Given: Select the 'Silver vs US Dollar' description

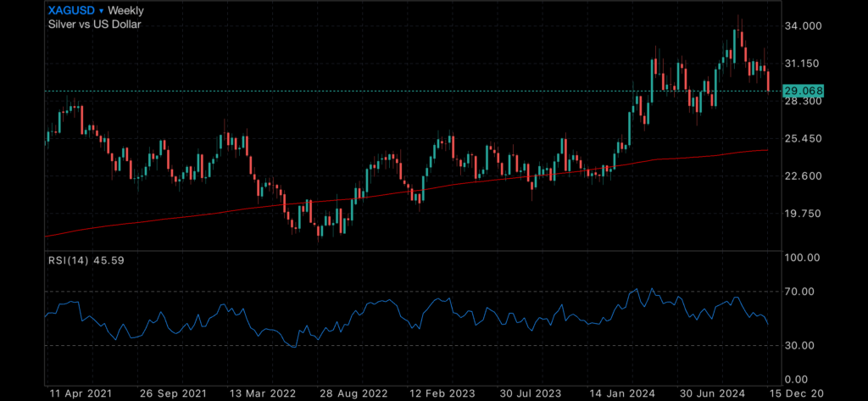Looking at the screenshot, I should [94, 25].
